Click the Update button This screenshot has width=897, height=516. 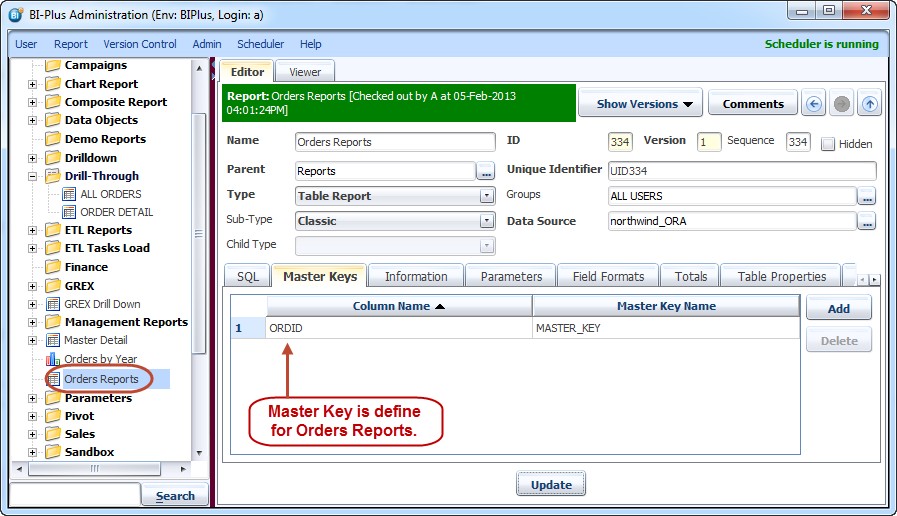pos(551,485)
